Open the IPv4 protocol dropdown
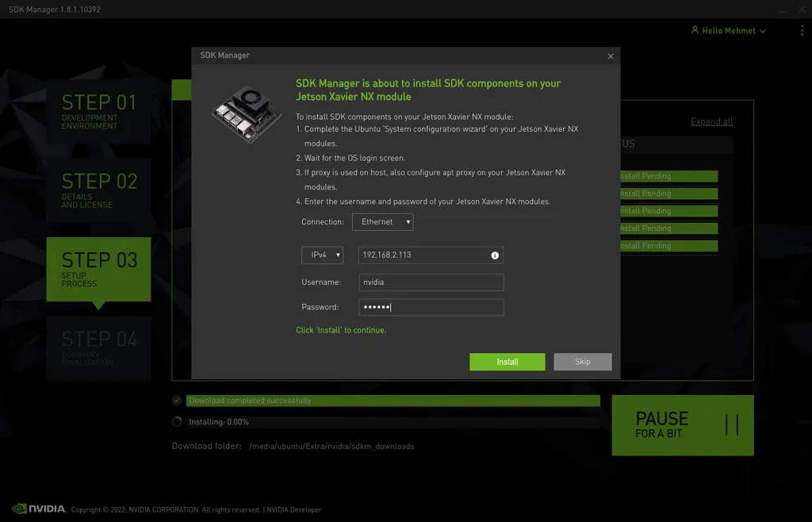Screen dimensions: 812x522 (x=322, y=255)
